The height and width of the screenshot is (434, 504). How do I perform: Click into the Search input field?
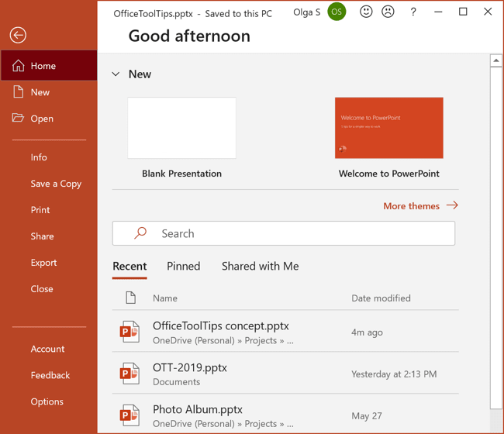284,233
